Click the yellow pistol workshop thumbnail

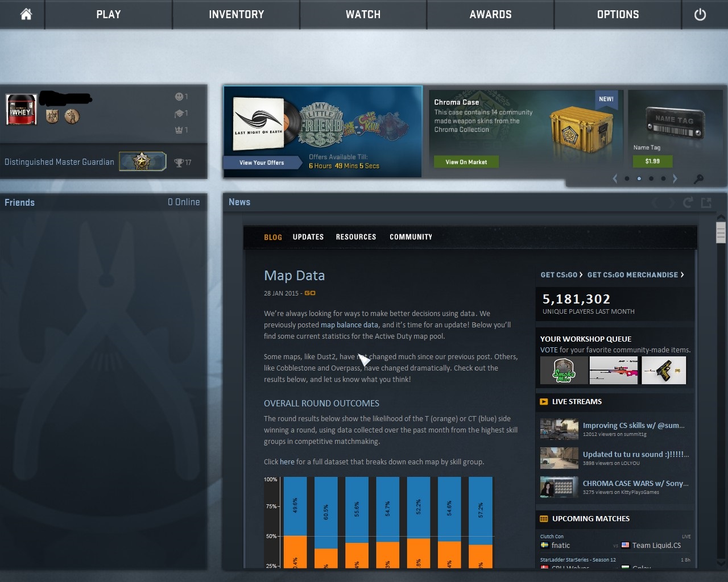664,371
